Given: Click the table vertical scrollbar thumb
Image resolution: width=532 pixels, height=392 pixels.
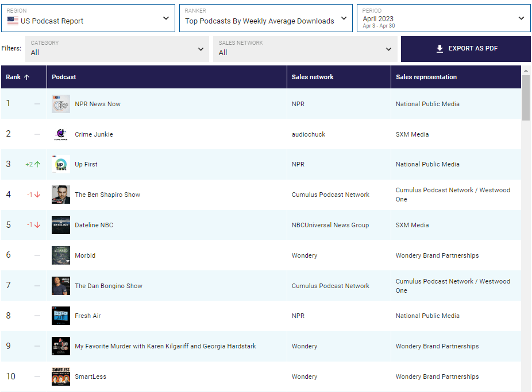Looking at the screenshot, I should [x=526, y=98].
